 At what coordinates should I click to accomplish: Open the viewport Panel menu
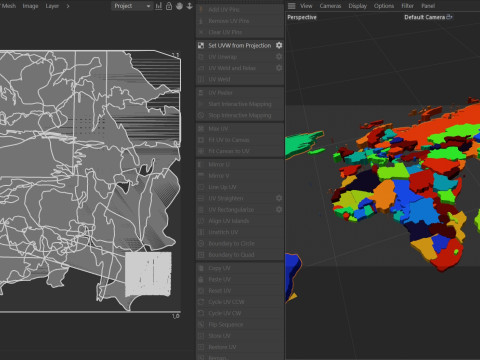(x=428, y=6)
